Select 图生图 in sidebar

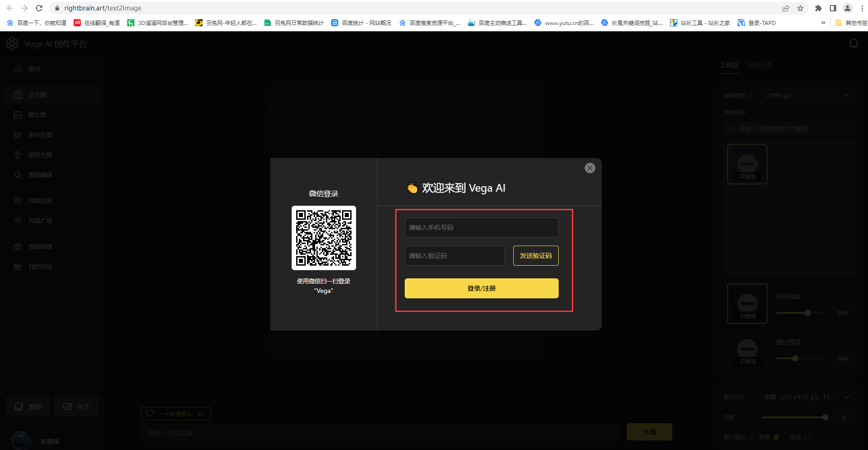(52, 115)
